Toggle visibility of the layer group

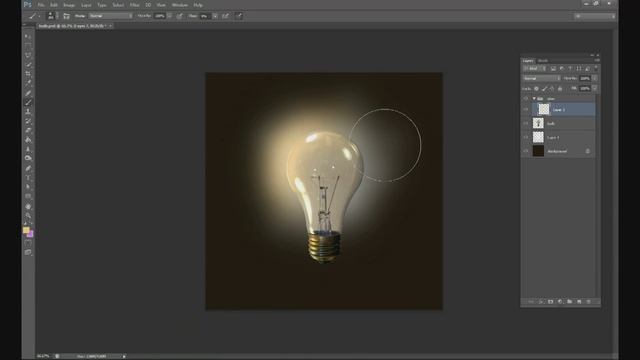526,99
